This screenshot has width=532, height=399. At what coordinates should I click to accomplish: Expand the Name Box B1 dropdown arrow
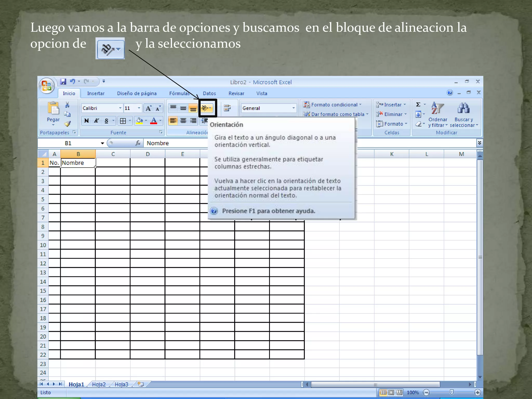[102, 143]
